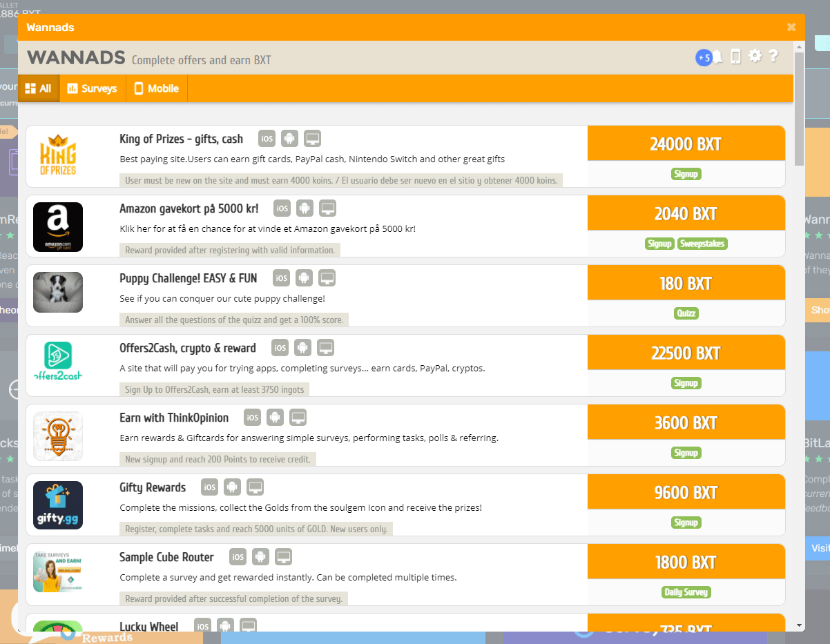Click the 2040 BXT reward button
Image resolution: width=830 pixels, height=644 pixels.
[686, 213]
